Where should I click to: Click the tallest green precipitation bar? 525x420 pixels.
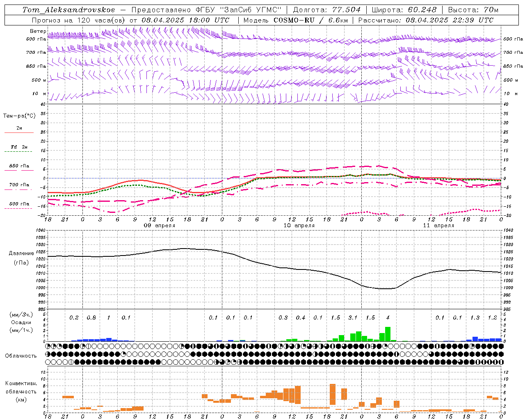[x=388, y=334]
